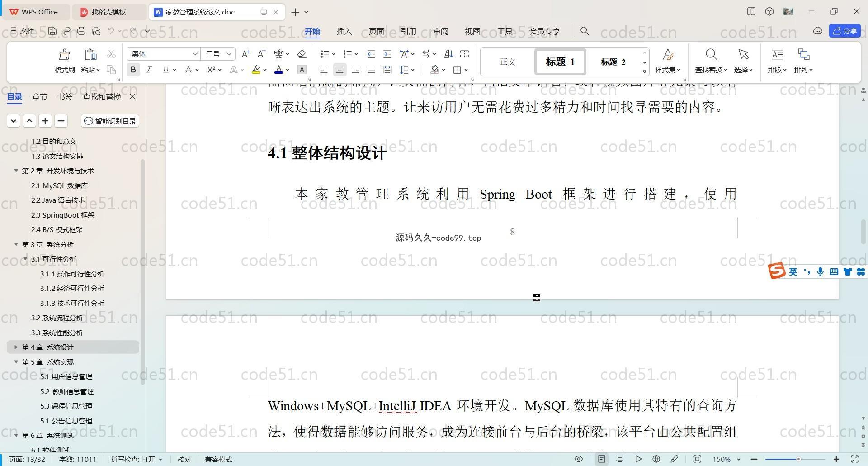Click the fullscreen icon in status bar

click(x=855, y=459)
